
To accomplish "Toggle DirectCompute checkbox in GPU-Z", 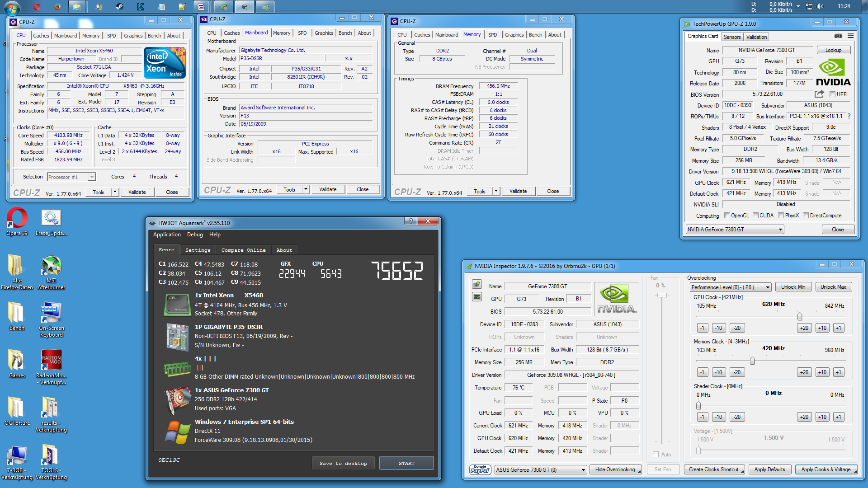I will tap(806, 216).
